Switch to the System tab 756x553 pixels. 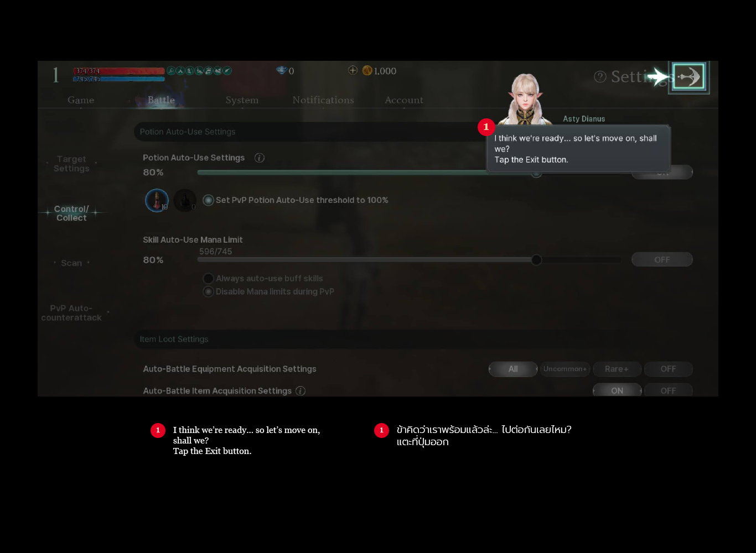[x=242, y=100]
